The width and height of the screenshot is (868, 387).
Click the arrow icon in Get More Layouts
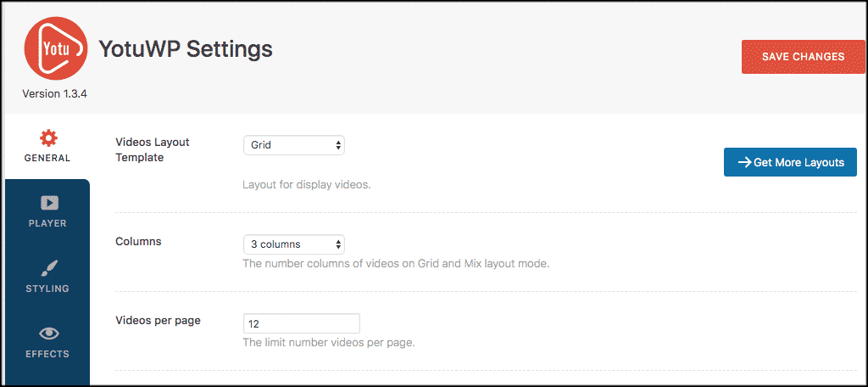coord(744,162)
